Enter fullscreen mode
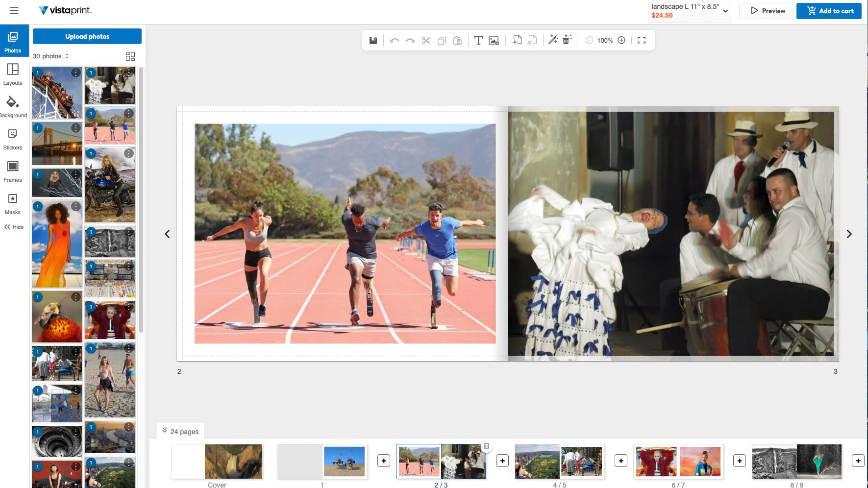The height and width of the screenshot is (488, 868). pos(642,40)
